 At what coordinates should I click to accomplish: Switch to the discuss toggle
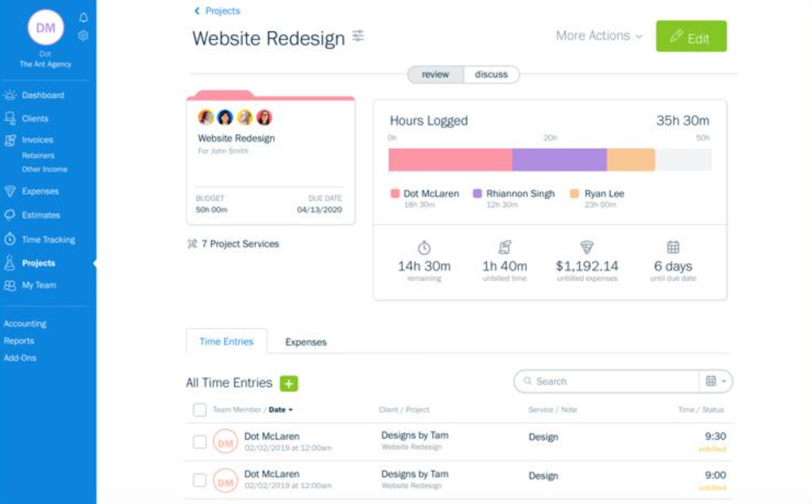[x=491, y=75]
